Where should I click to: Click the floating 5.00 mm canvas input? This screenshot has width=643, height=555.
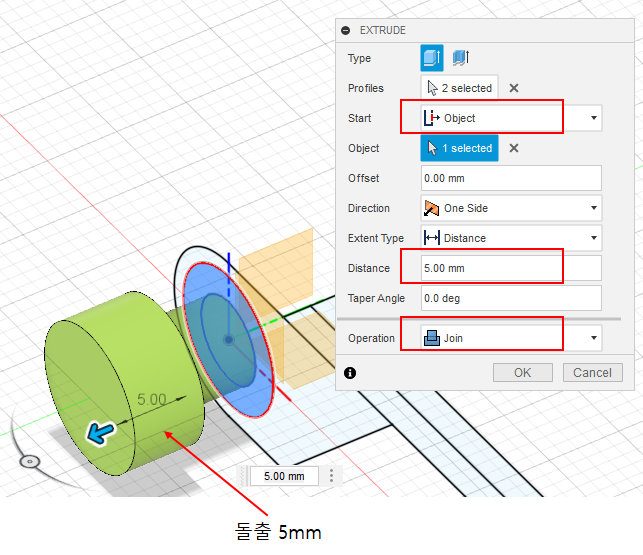pos(284,476)
